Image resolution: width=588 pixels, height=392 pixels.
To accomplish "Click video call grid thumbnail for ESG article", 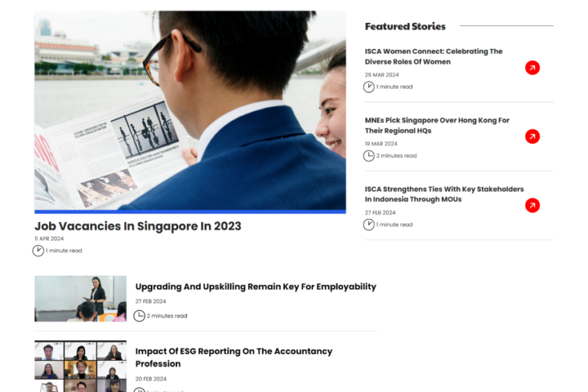I will pos(80,366).
